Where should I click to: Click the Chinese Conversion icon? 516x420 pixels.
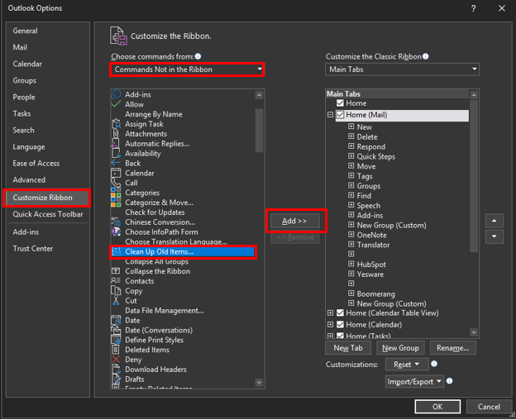(x=116, y=222)
